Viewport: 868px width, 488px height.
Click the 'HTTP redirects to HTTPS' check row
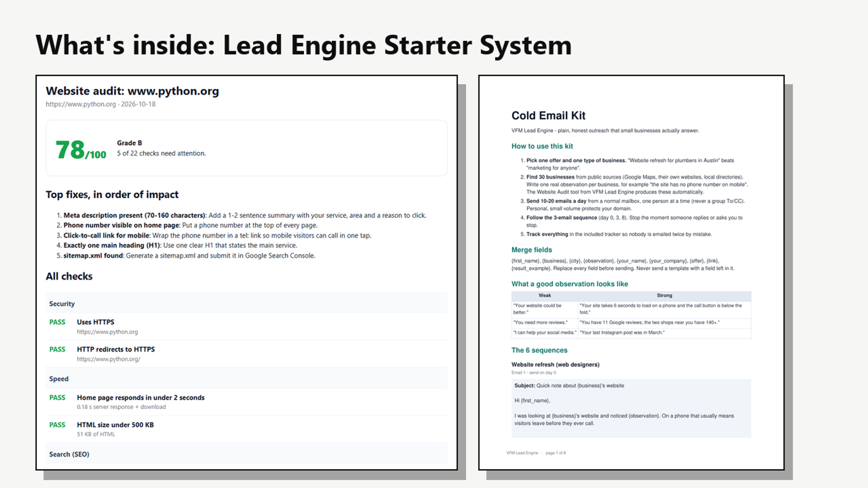click(246, 354)
